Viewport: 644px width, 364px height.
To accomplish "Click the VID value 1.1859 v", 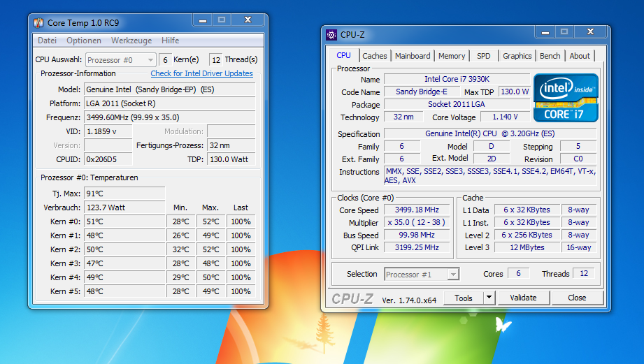I will (x=108, y=131).
